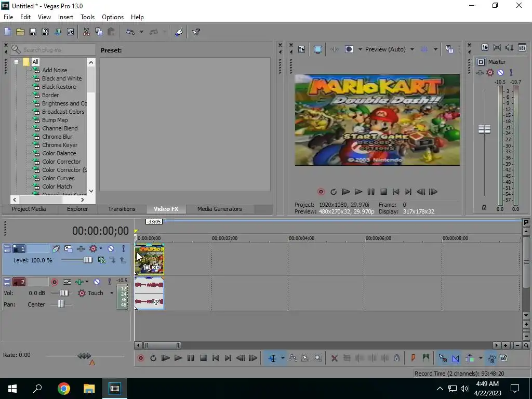Open split screen dropdown arrow in preview
Screen dimensions: 532x399
(360, 49)
